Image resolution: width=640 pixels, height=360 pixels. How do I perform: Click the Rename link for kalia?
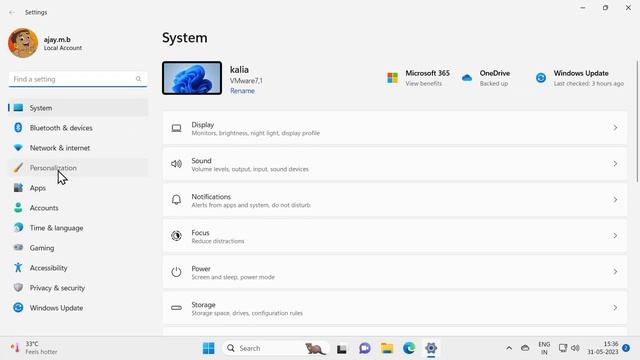(242, 91)
